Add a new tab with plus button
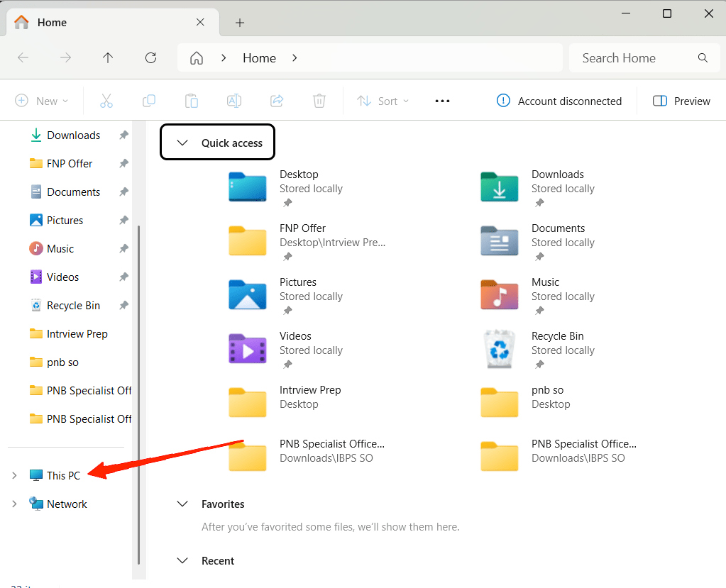 240,23
